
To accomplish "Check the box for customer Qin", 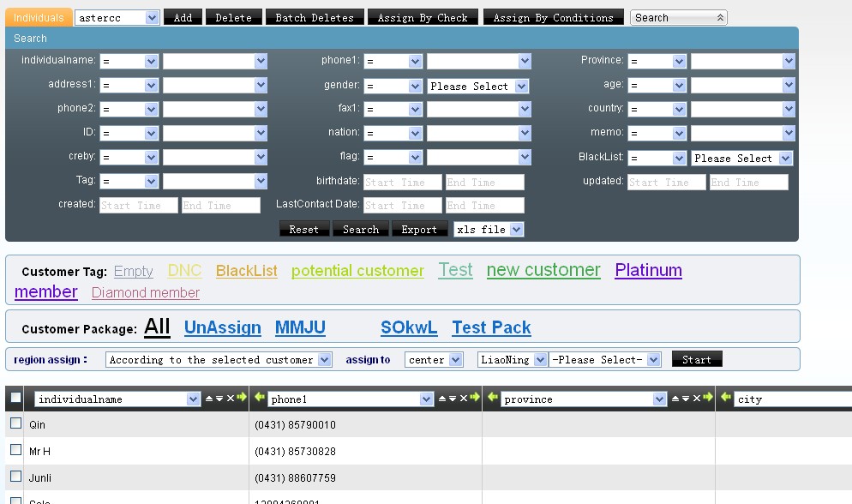I will [x=15, y=423].
